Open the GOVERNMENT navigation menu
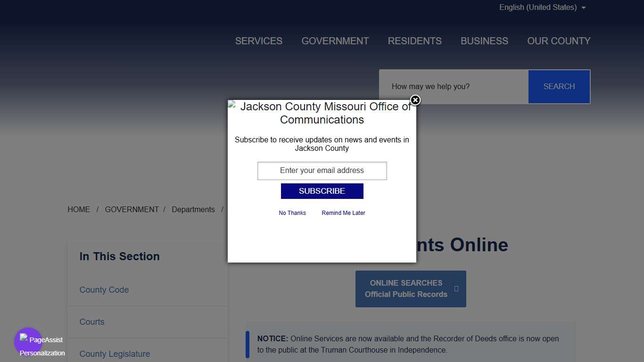Viewport: 644px width, 362px height. pyautogui.click(x=335, y=41)
